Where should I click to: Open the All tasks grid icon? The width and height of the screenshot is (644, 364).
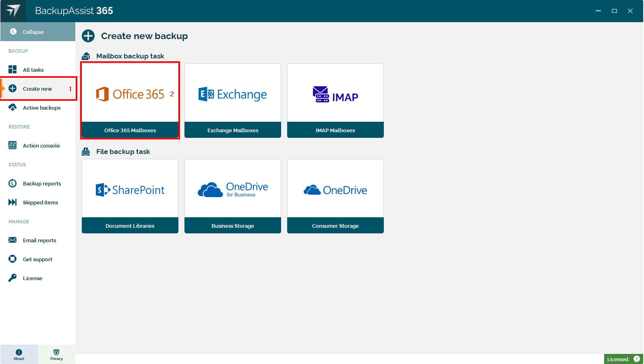pyautogui.click(x=12, y=70)
